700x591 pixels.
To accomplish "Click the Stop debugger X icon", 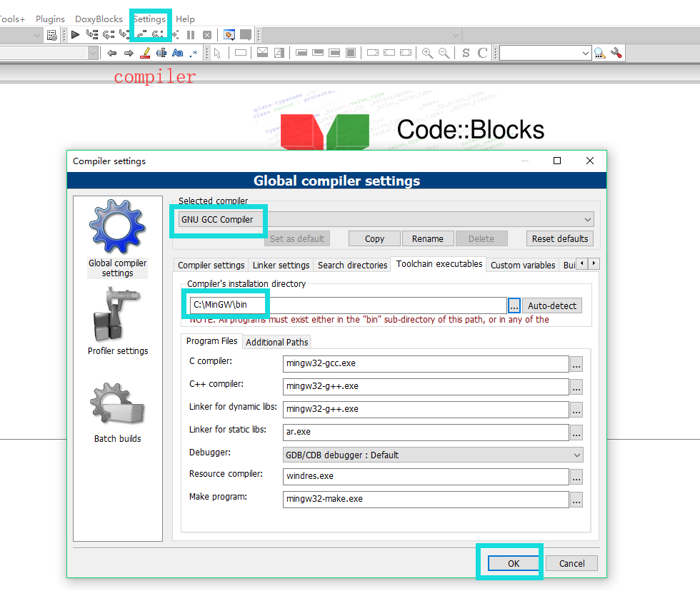I will tap(207, 35).
